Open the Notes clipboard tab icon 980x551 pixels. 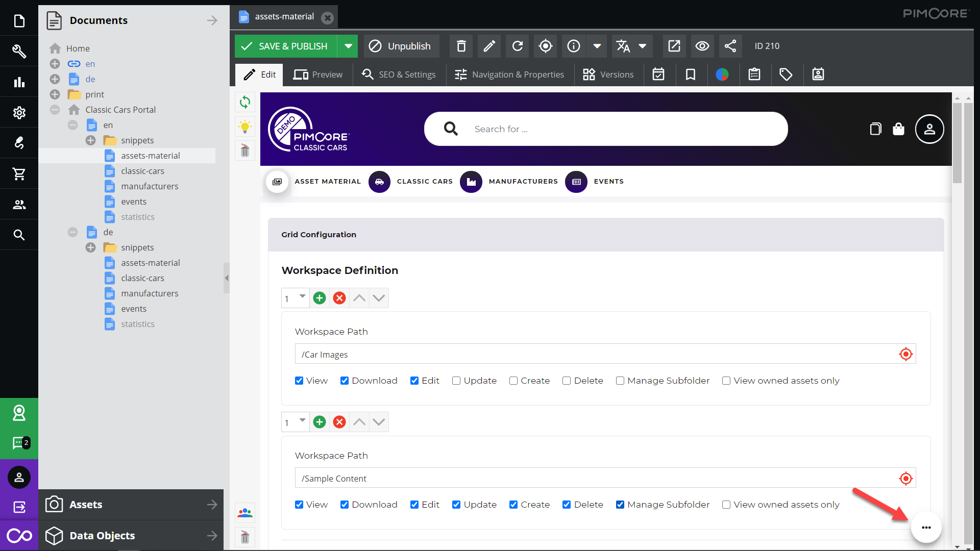point(754,74)
